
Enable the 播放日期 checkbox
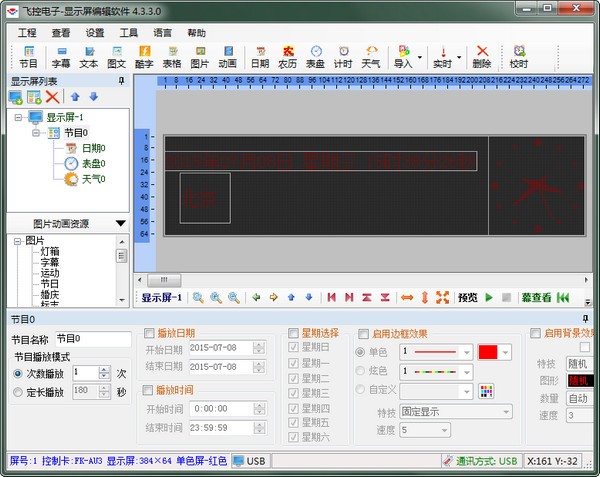tap(150, 333)
